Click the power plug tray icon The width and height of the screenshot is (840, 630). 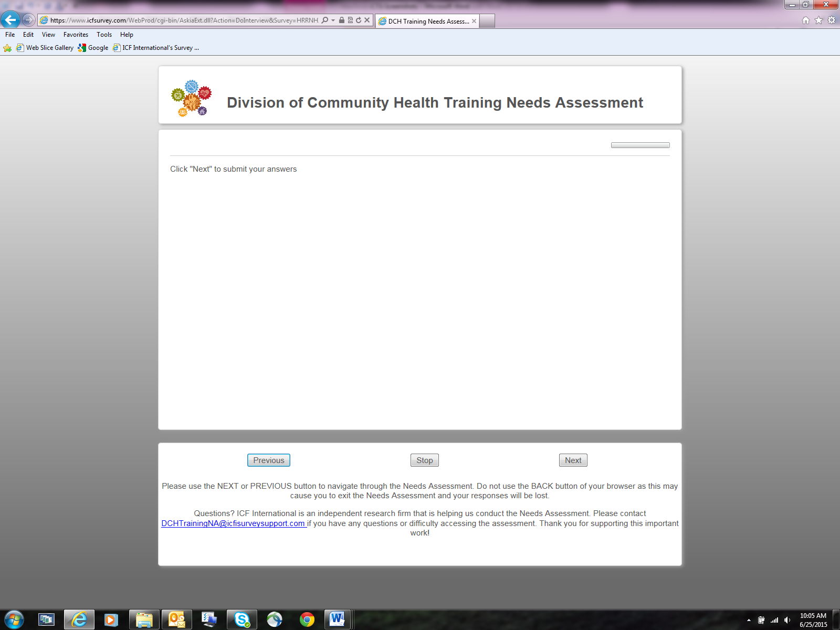pos(761,621)
